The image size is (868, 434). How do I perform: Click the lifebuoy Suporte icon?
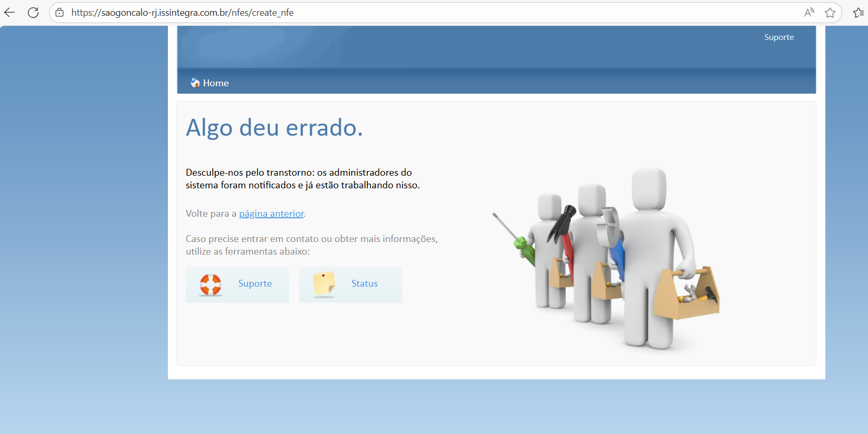pos(211,285)
